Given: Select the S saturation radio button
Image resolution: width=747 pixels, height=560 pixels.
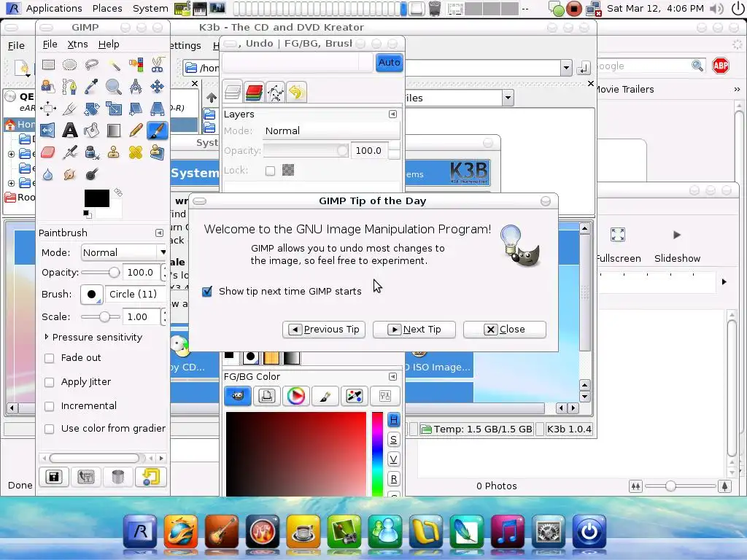Looking at the screenshot, I should tap(393, 440).
